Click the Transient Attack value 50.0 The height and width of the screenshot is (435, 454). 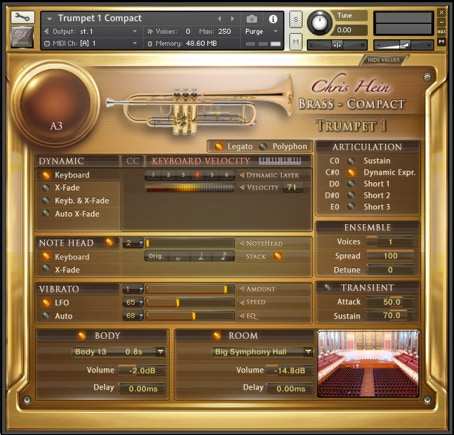392,302
